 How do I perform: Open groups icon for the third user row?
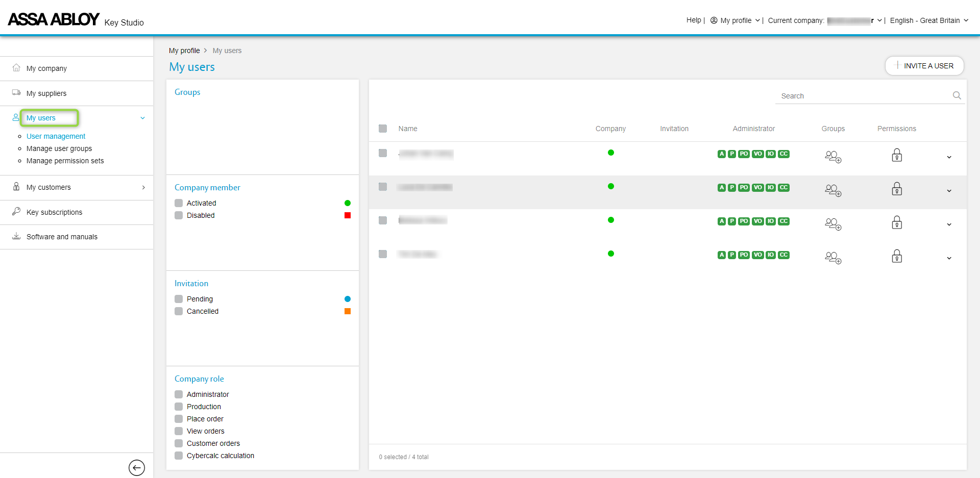pyautogui.click(x=833, y=223)
